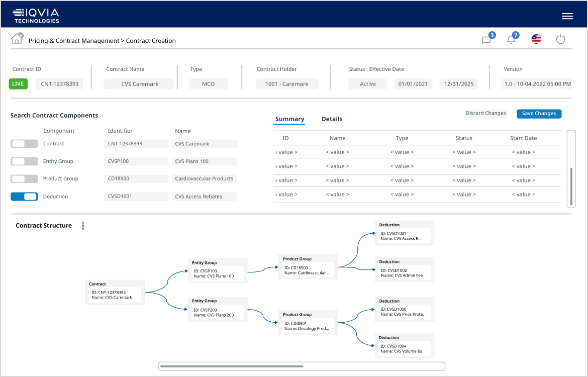Image resolution: width=588 pixels, height=377 pixels.
Task: Click the Type field MCO
Action: [209, 84]
